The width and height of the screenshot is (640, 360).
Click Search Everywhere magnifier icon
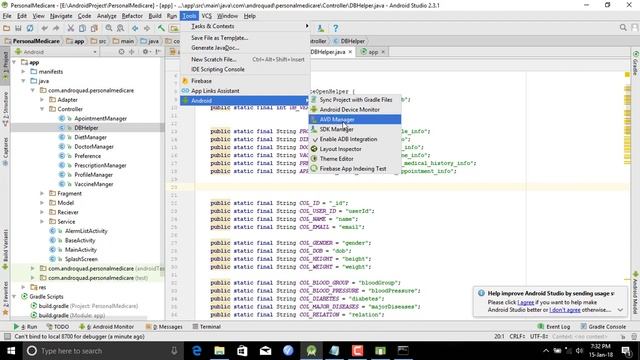(x=623, y=27)
